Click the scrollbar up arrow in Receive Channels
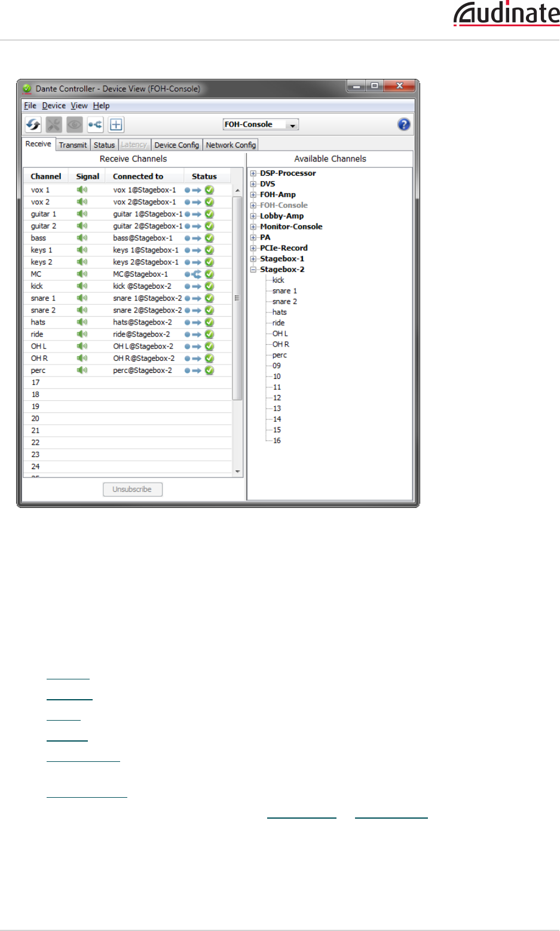The height and width of the screenshot is (931, 560). [237, 191]
